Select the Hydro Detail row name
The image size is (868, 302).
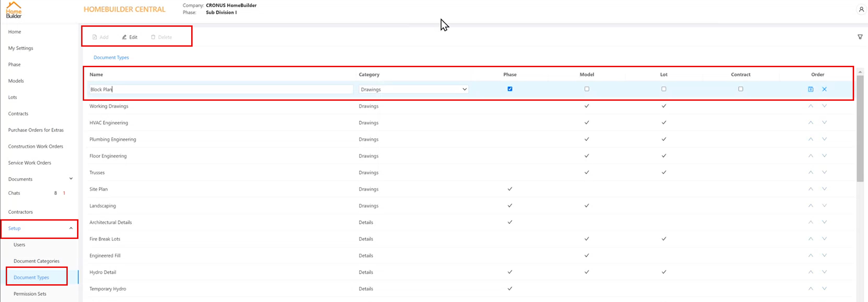[103, 272]
